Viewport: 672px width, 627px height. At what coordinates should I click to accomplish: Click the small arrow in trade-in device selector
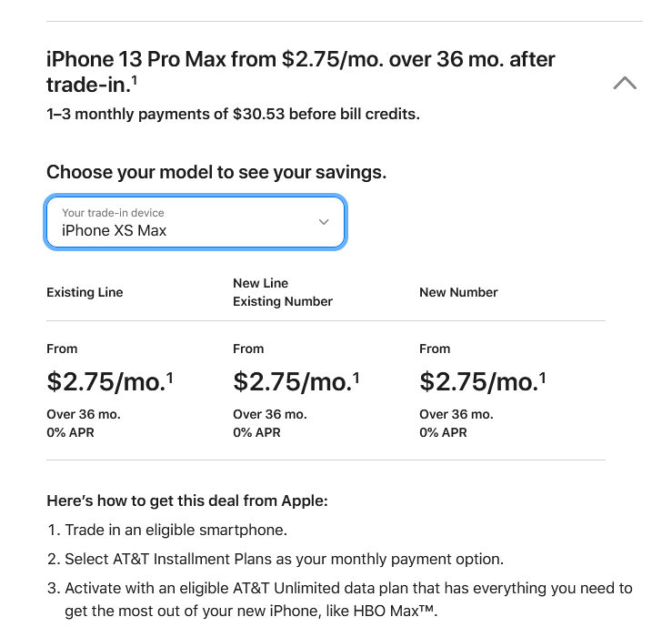coord(324,222)
